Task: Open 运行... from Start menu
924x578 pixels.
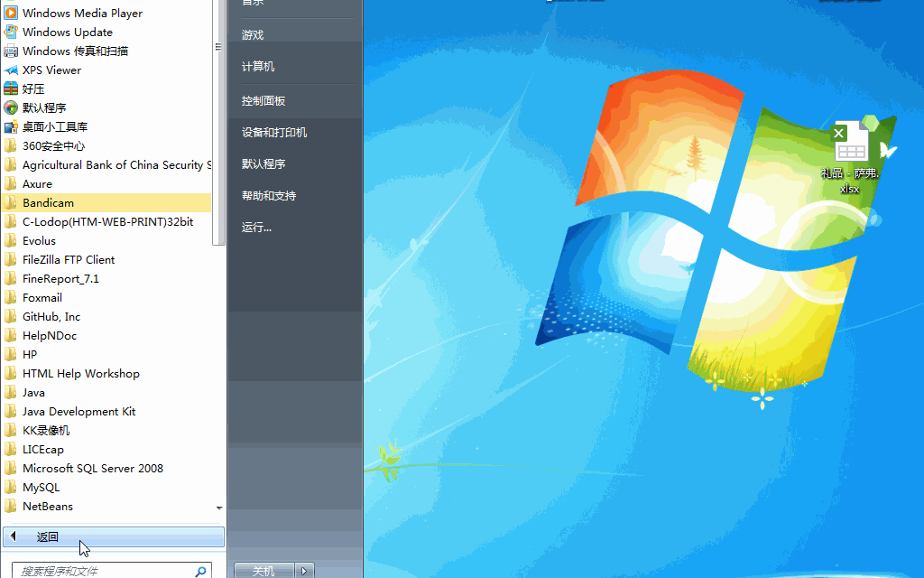Action: [x=256, y=228]
